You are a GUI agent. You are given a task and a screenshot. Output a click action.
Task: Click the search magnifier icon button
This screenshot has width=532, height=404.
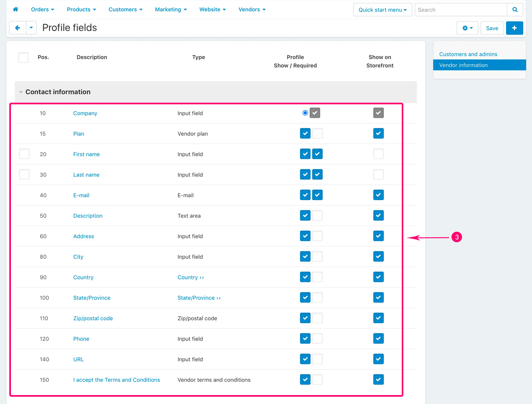click(x=515, y=10)
